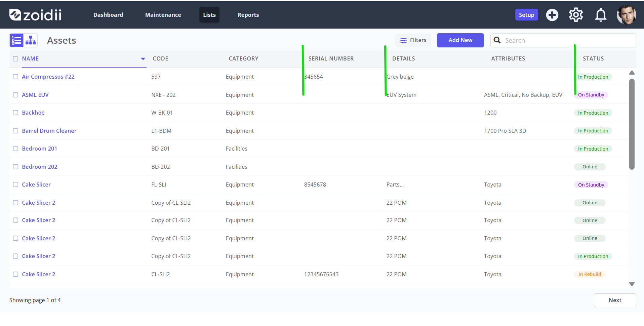Switch to the hierarchy tree view icon
This screenshot has height=326, width=644.
pyautogui.click(x=31, y=40)
